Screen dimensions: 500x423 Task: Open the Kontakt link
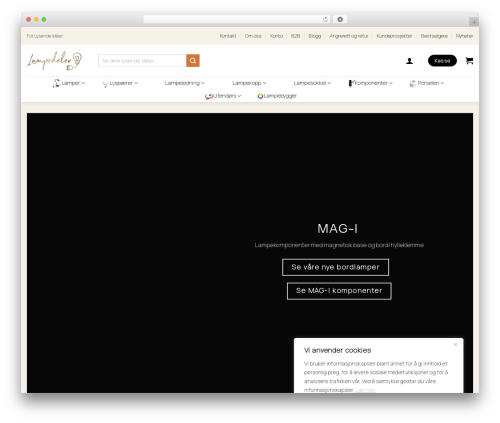[x=228, y=36]
